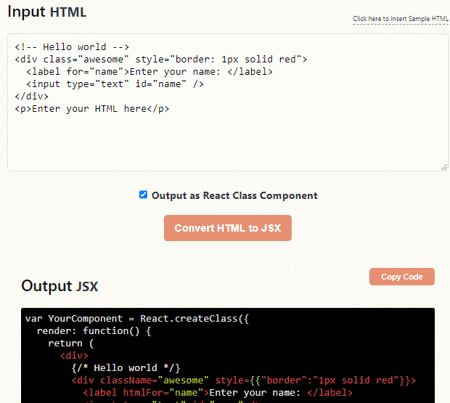Click the div className="awesome" output line
The image size is (450, 403).
[x=244, y=380]
